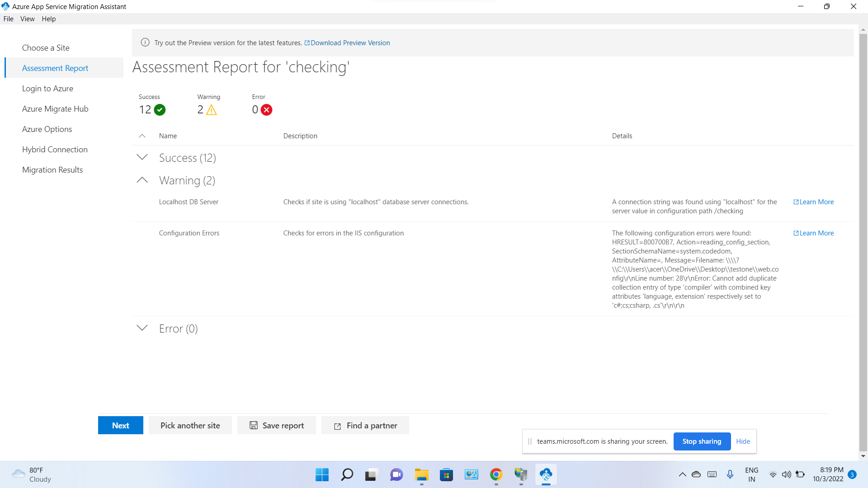Expand the Error (0) section
This screenshot has height=488, width=868.
(142, 328)
